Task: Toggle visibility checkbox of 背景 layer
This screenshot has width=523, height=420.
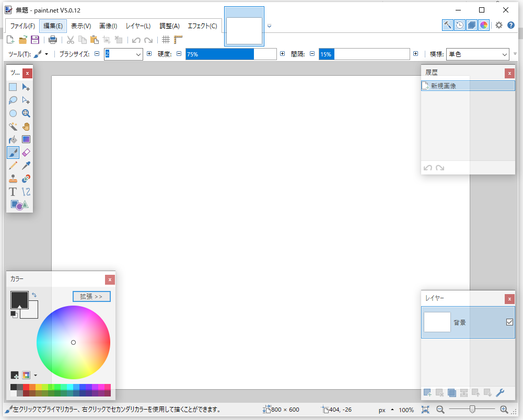Action: point(509,322)
